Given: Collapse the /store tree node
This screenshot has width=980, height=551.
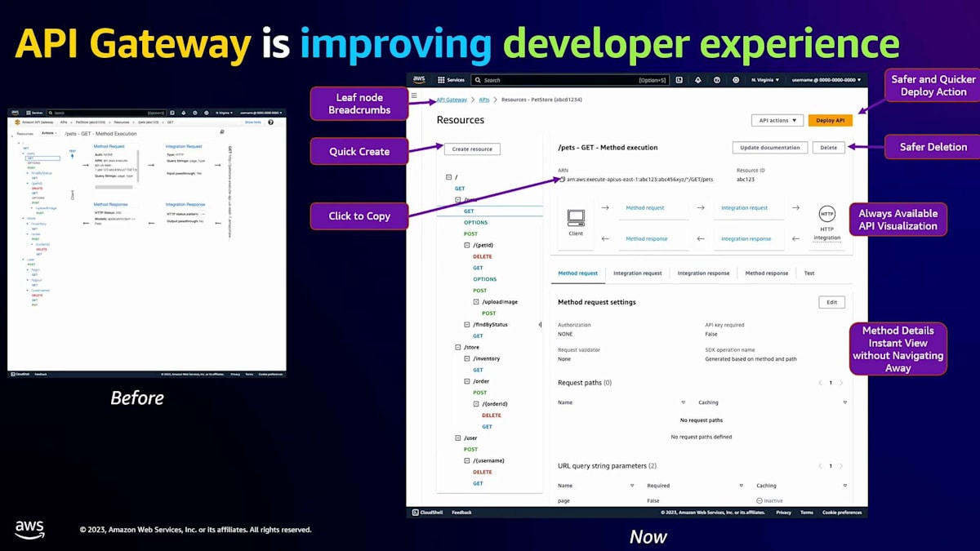Looking at the screenshot, I should point(457,347).
